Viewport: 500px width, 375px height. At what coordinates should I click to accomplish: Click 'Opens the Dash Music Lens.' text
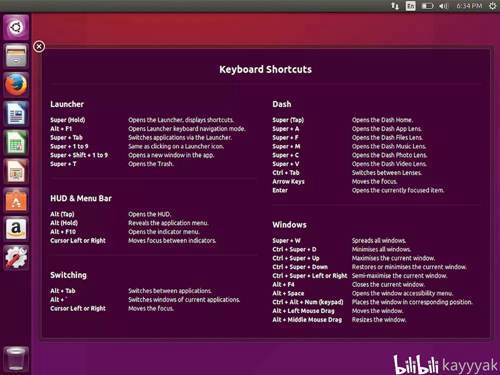pyautogui.click(x=389, y=146)
